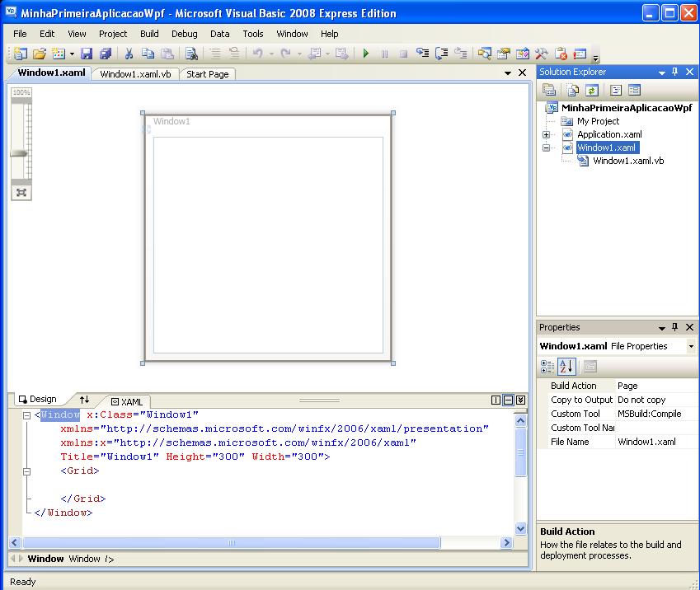Collapse the Grid XAML element outline
700x590 pixels.
[26, 471]
